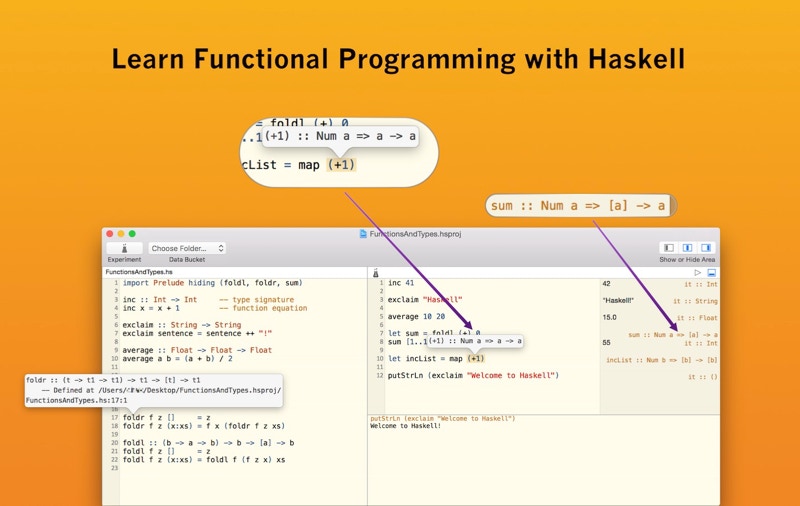Click the 'putStrLn (exclaim' playground line

[x=473, y=375]
